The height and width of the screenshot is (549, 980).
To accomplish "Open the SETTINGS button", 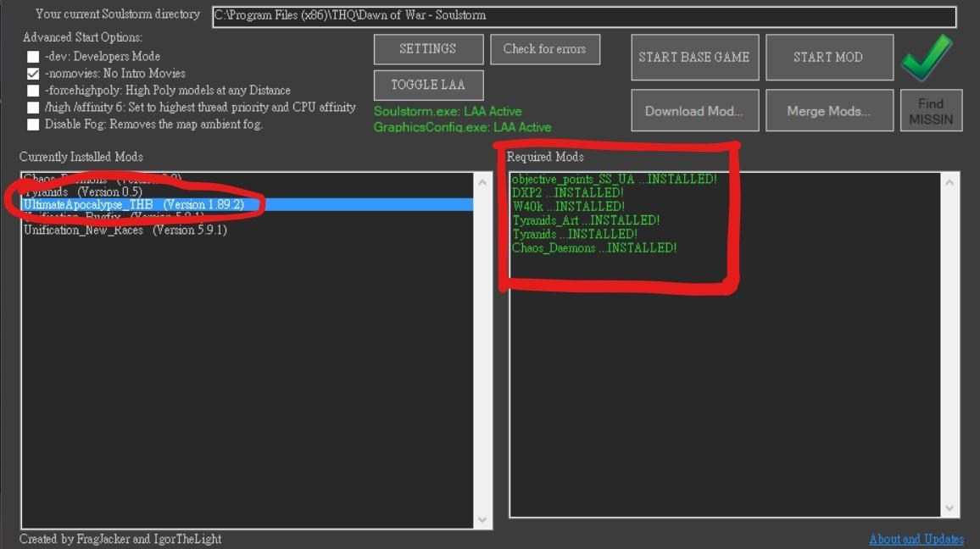I will tap(428, 49).
